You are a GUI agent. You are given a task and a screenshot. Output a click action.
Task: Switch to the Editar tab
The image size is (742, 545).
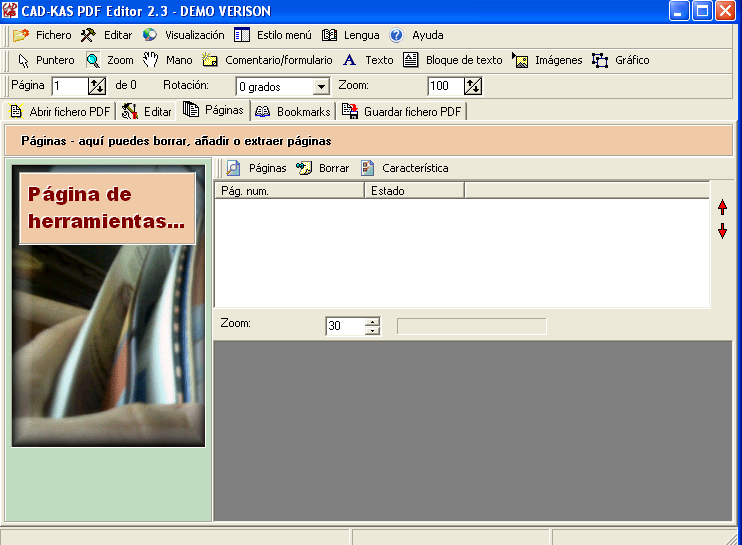tap(146, 112)
